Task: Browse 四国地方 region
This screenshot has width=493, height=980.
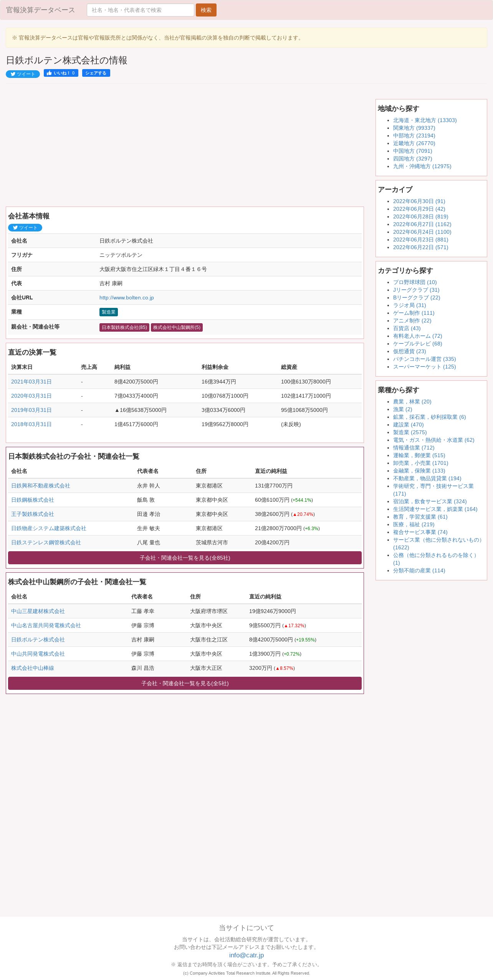Action: [412, 159]
